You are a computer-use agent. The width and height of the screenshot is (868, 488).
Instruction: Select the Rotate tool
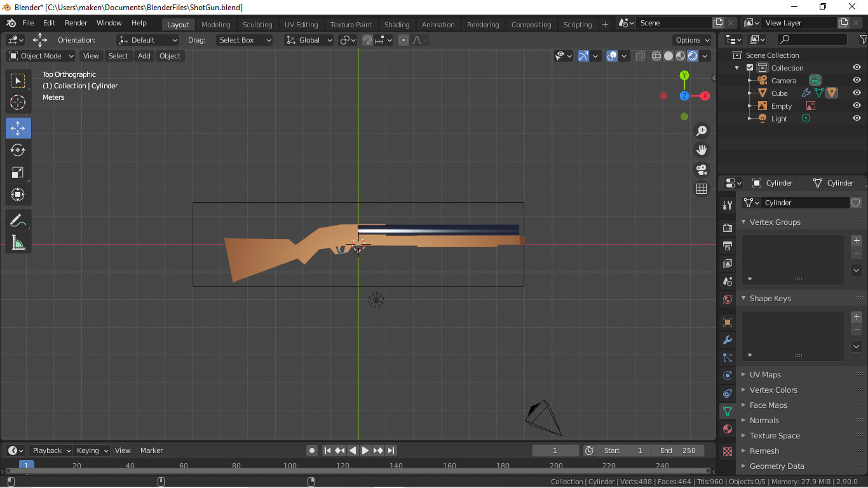pyautogui.click(x=18, y=151)
